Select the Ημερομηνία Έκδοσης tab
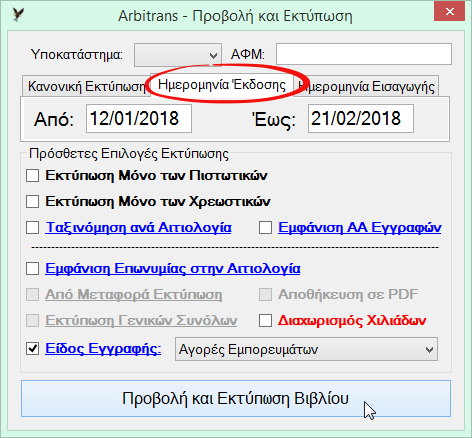 [222, 85]
